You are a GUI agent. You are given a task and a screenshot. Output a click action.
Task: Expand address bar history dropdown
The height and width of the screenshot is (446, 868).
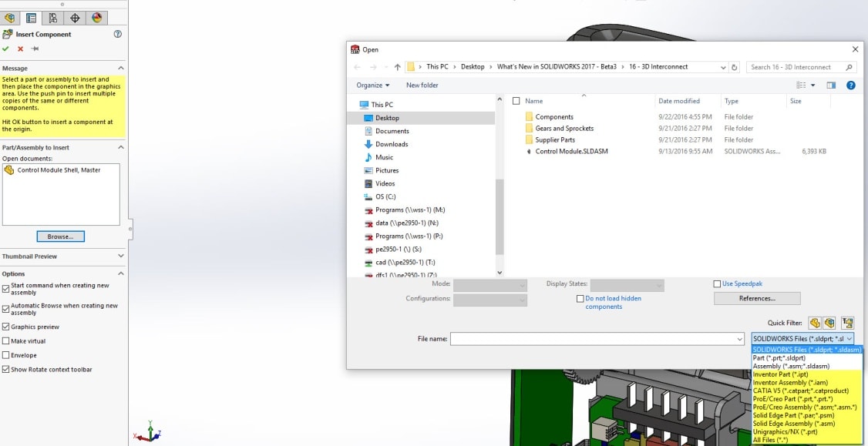(x=724, y=67)
